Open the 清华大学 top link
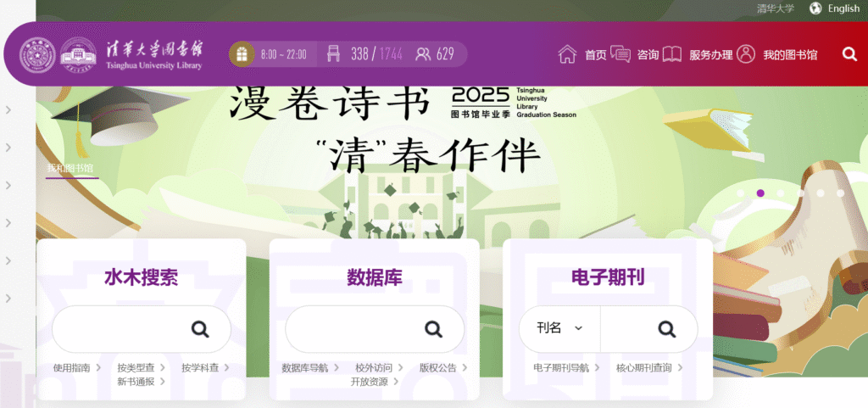The image size is (868, 408). point(776,8)
